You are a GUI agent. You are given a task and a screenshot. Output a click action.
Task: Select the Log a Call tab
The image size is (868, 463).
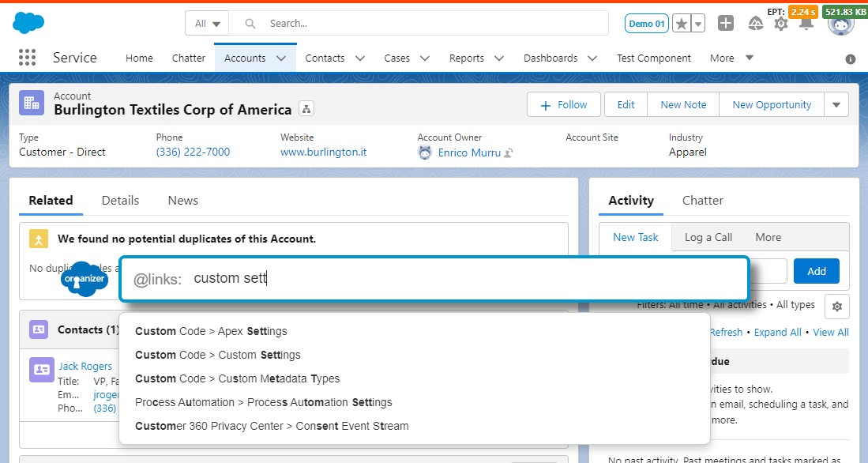(708, 238)
